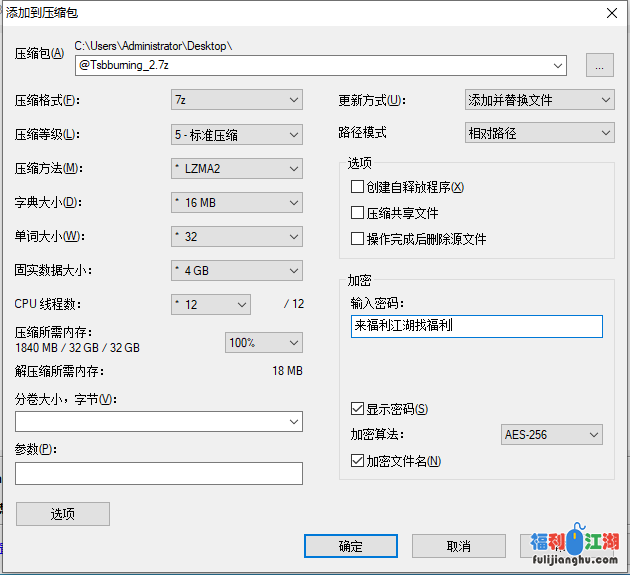The width and height of the screenshot is (630, 575).
Task: Expand the compression level dropdown
Action: [x=236, y=134]
